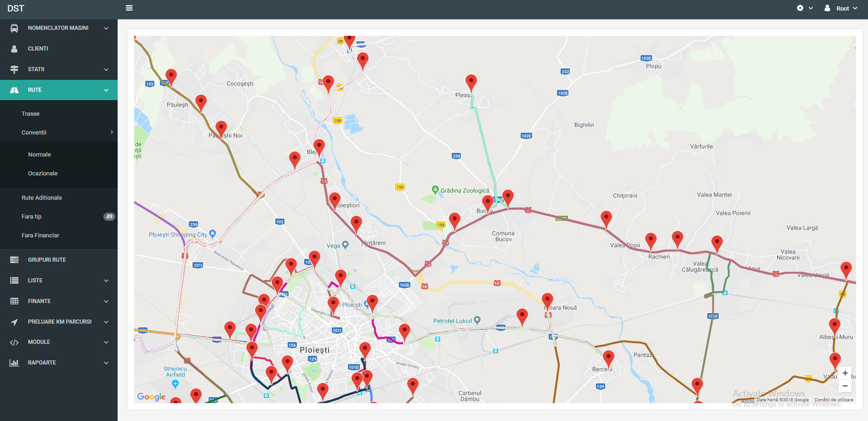
Task: Expand the Nomenclator Masini chevron
Action: [106, 28]
